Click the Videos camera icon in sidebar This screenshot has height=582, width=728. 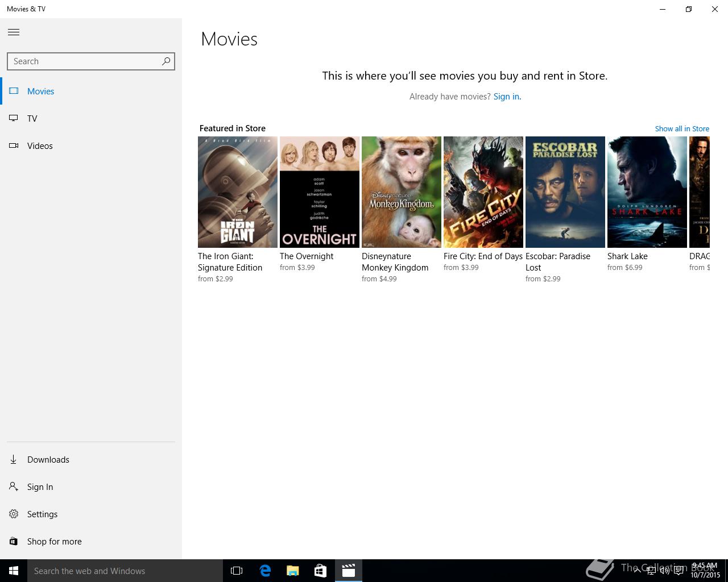pos(14,145)
